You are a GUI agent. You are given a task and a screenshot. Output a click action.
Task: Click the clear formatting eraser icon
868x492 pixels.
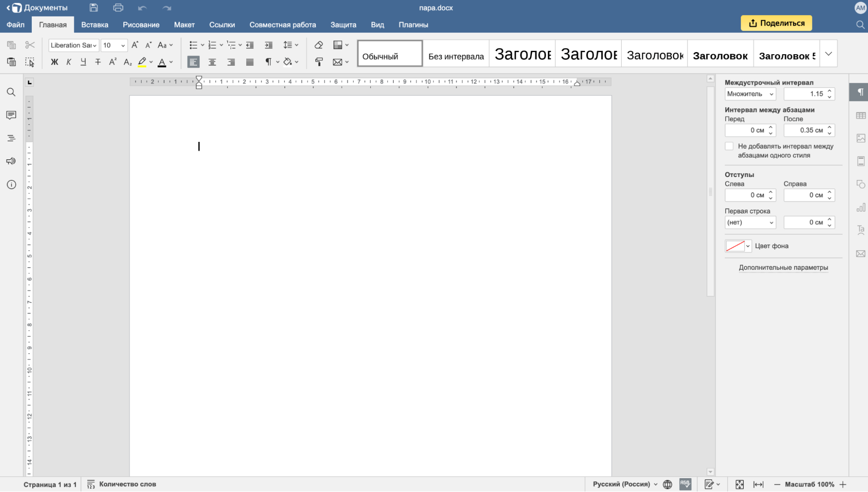point(318,45)
